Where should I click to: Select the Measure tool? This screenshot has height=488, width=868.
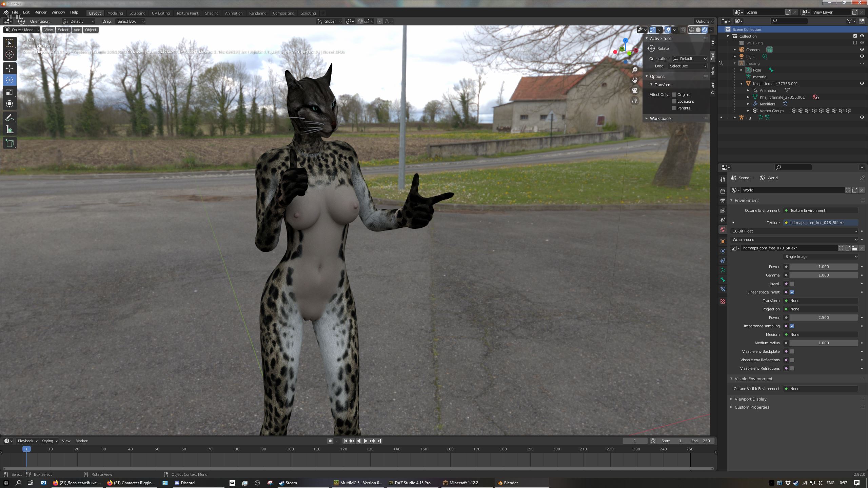pos(9,130)
